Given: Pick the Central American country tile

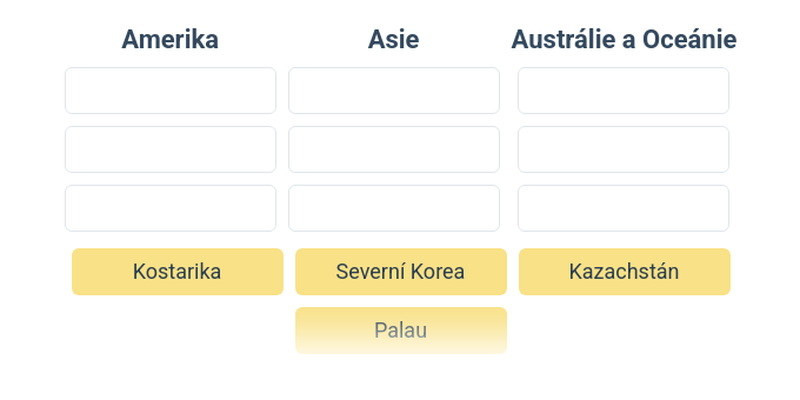Looking at the screenshot, I should coord(177,271).
